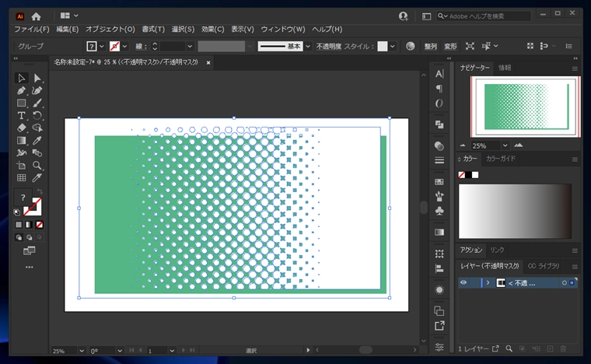Open the 効果(C) menu
591x364 pixels.
212,29
